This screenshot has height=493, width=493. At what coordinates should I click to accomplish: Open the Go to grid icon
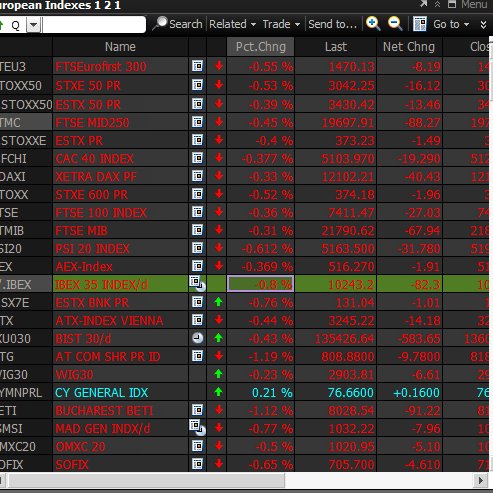(x=420, y=24)
